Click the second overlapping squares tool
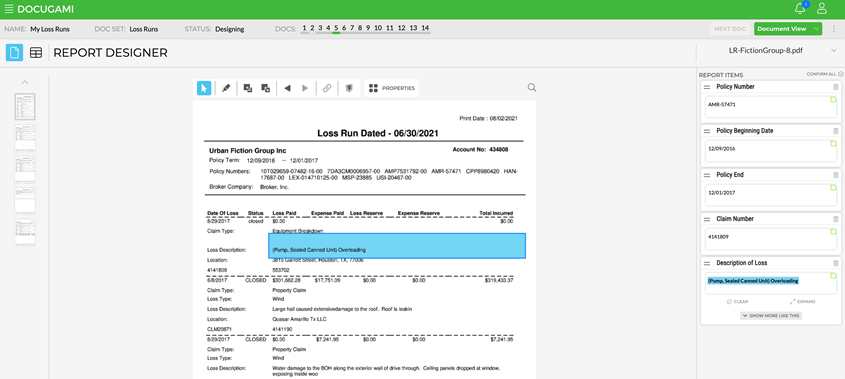The image size is (845, 379). pos(265,88)
